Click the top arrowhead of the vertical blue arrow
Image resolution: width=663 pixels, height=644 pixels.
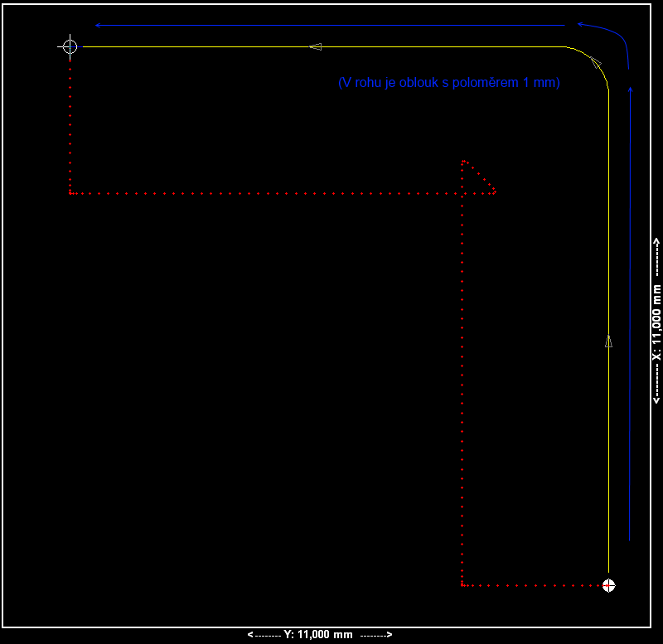click(x=632, y=88)
